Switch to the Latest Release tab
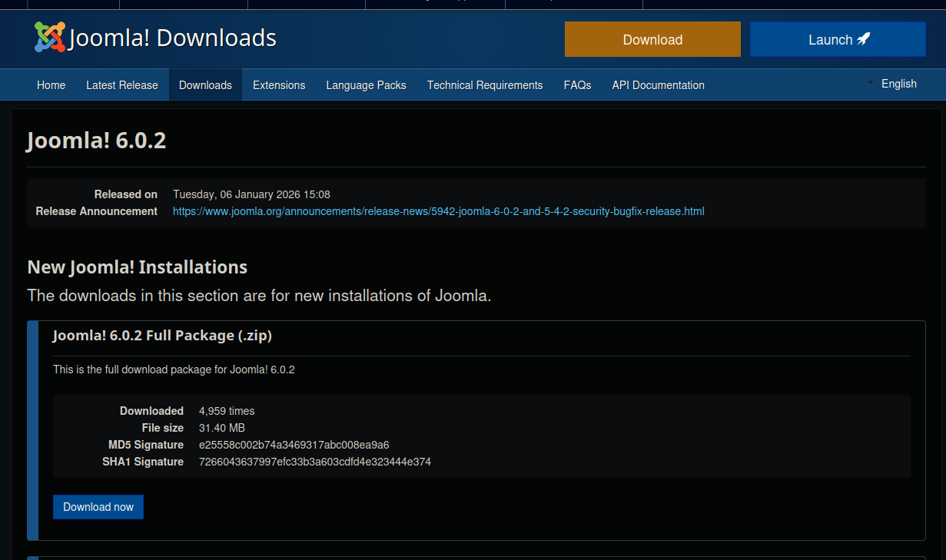 click(122, 85)
